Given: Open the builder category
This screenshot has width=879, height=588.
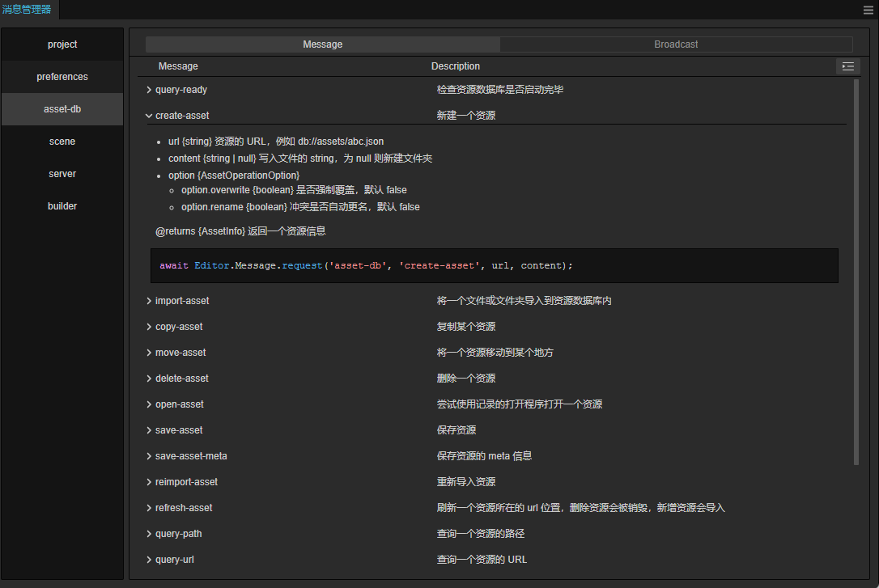Looking at the screenshot, I should click(62, 206).
